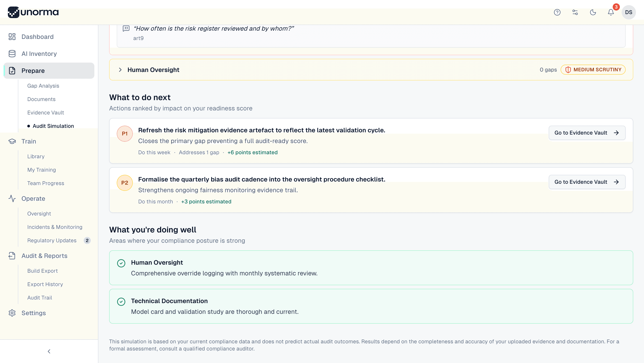This screenshot has height=363, width=644.
Task: Open the DS user avatar menu
Action: point(629,12)
